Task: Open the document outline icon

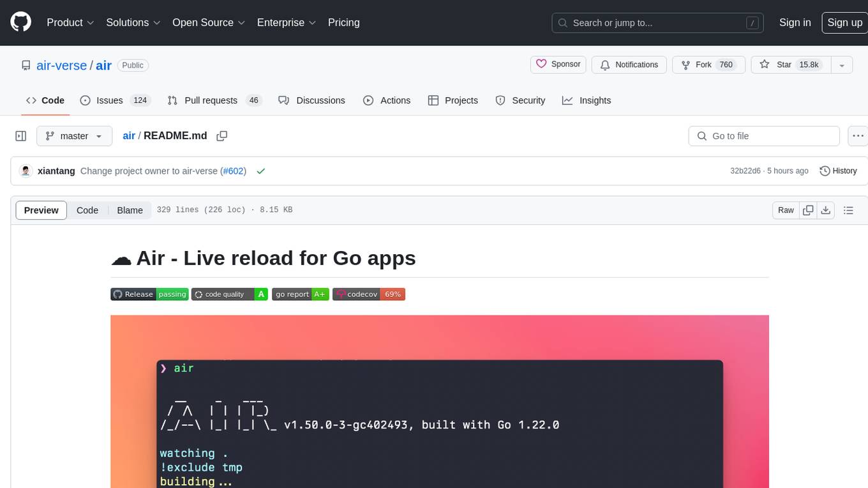Action: [x=848, y=210]
